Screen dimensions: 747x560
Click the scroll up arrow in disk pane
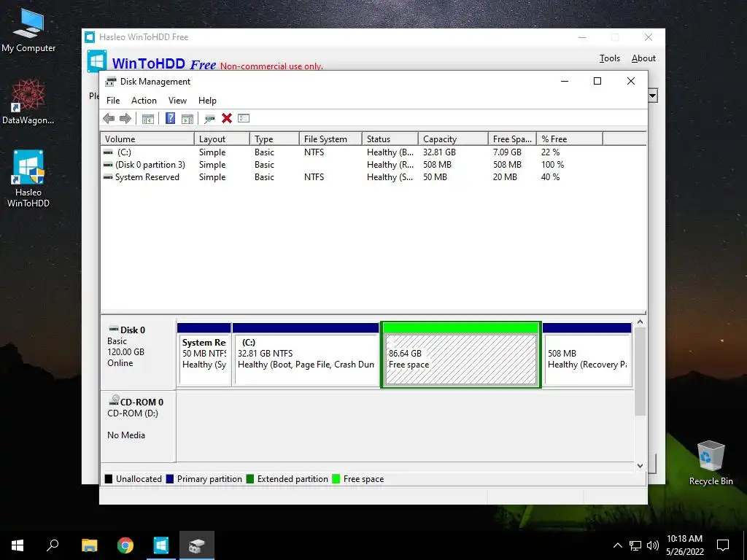coord(640,322)
